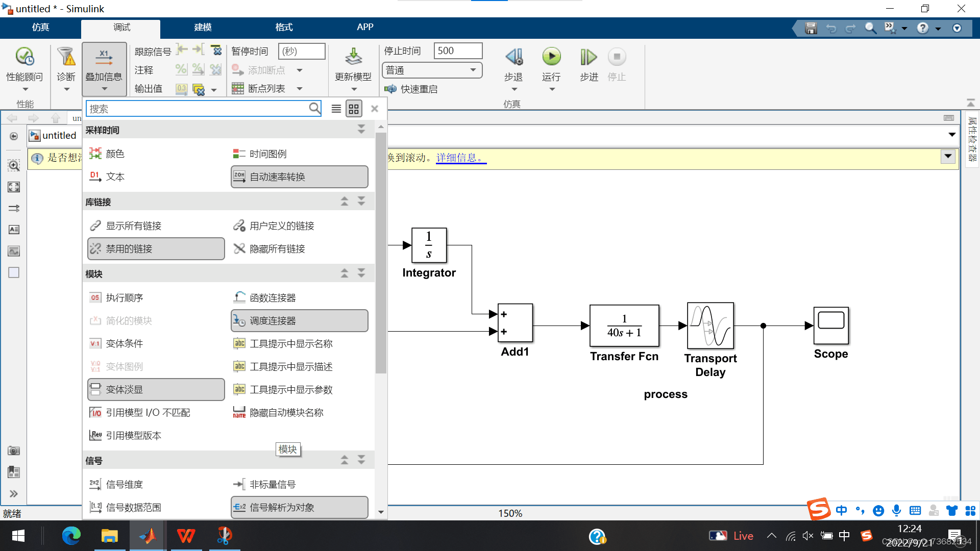Click the Update Model (更新模型) icon

pos(353,57)
